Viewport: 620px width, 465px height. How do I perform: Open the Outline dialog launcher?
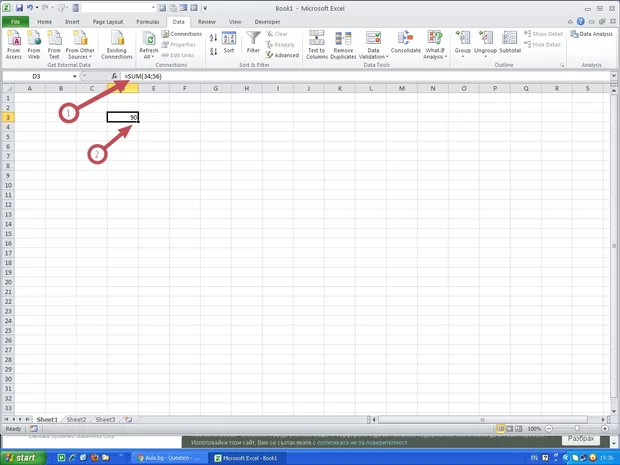(x=562, y=65)
